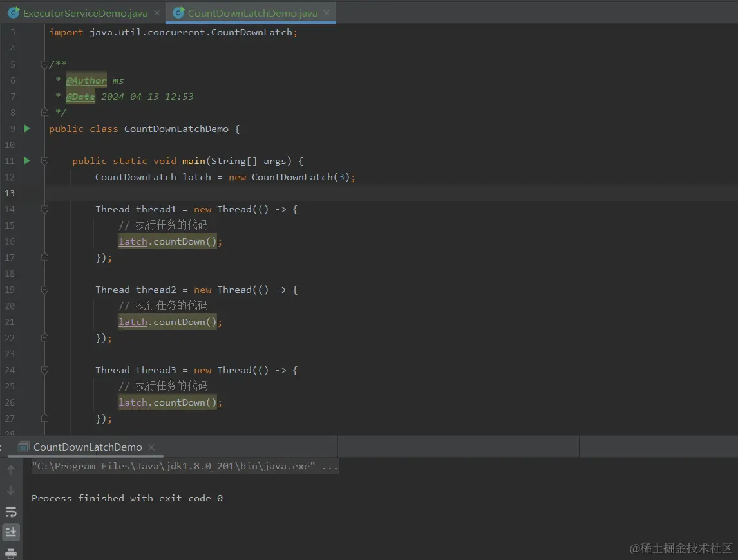Switch to the ExecutorServiceDemo.java tab
This screenshot has height=560, width=738.
tap(85, 13)
